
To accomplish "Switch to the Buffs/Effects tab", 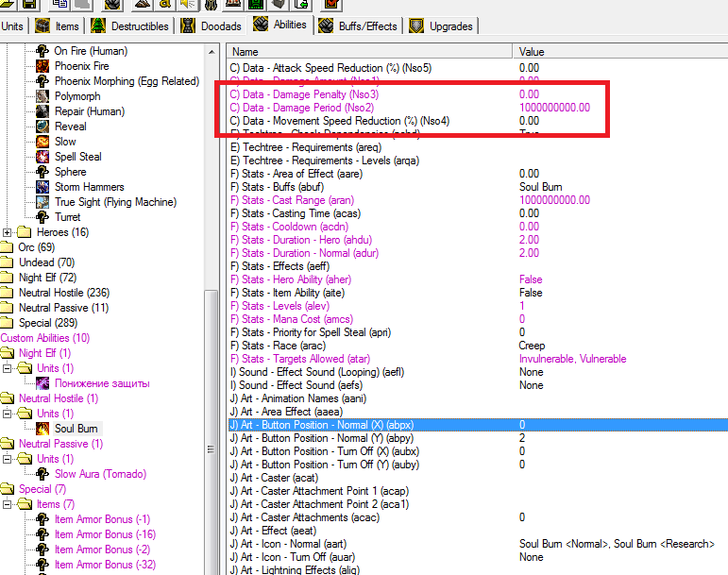I will 358,26.
